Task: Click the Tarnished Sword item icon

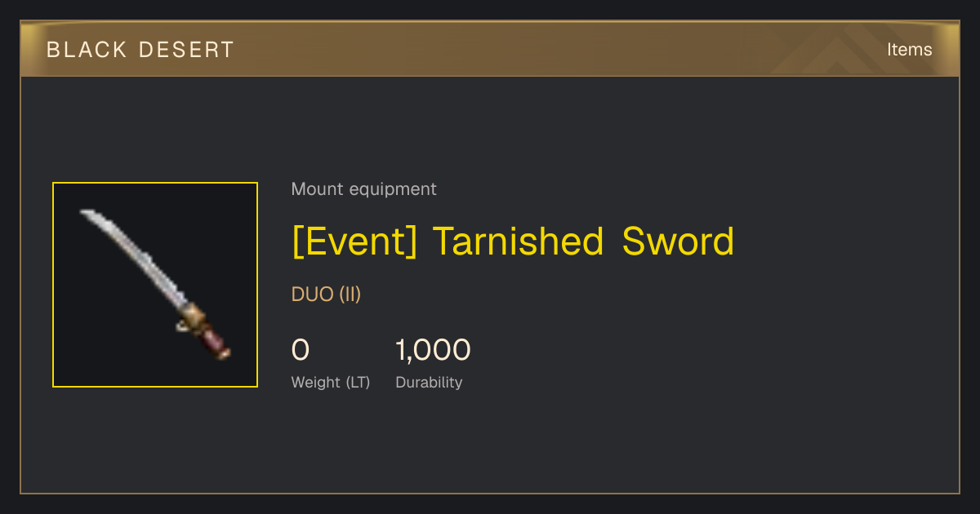Action: (155, 285)
